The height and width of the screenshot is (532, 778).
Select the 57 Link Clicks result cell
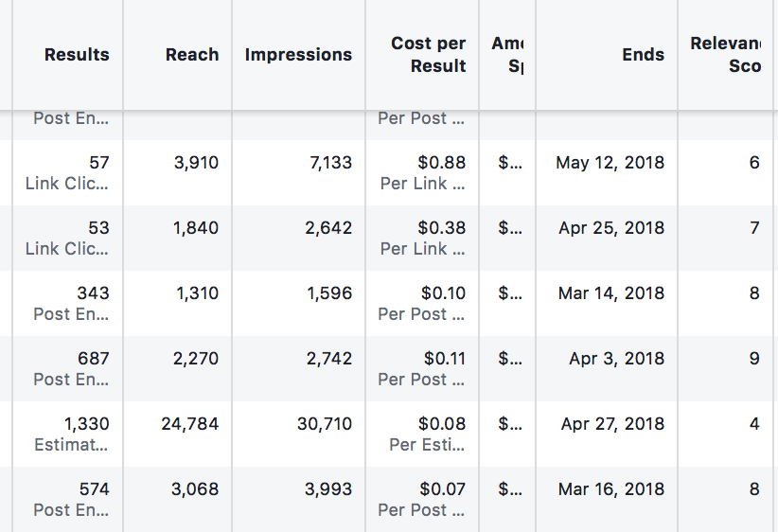coord(67,172)
